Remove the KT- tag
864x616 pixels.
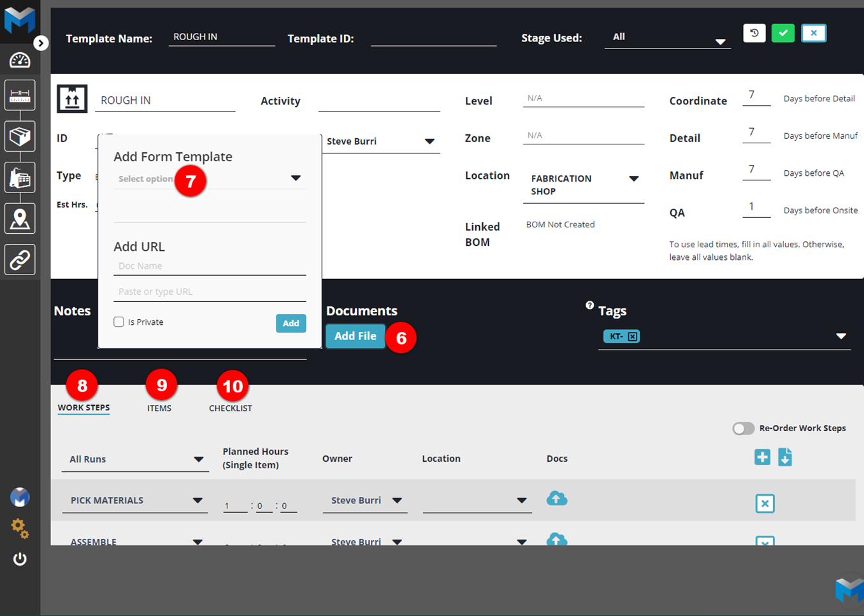click(x=632, y=336)
